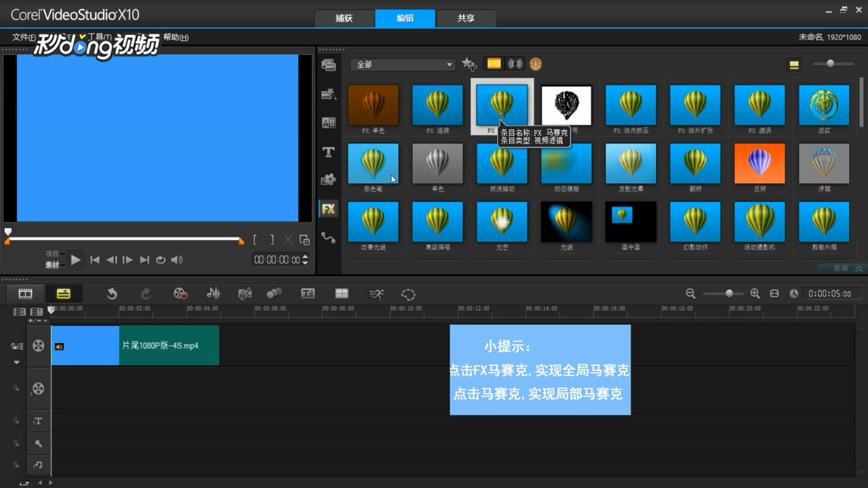The height and width of the screenshot is (488, 868).
Task: Set mark-in with the left bracket
Action: (256, 240)
